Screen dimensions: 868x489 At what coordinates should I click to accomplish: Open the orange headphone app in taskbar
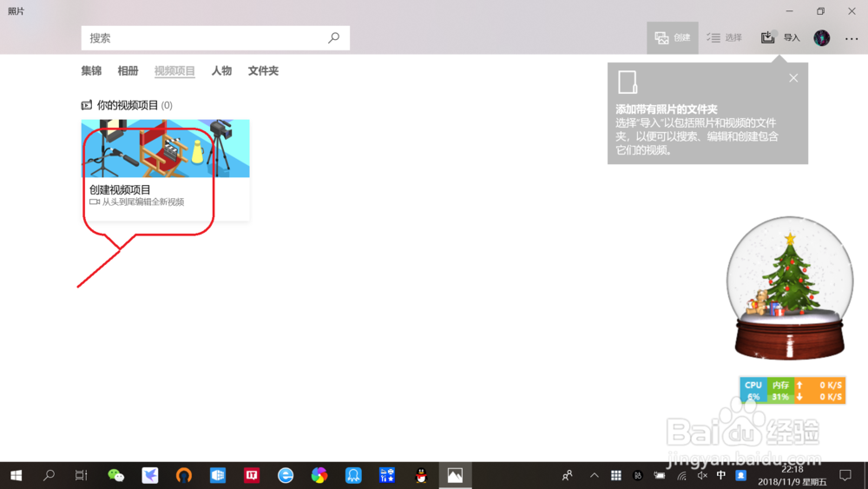click(x=184, y=475)
